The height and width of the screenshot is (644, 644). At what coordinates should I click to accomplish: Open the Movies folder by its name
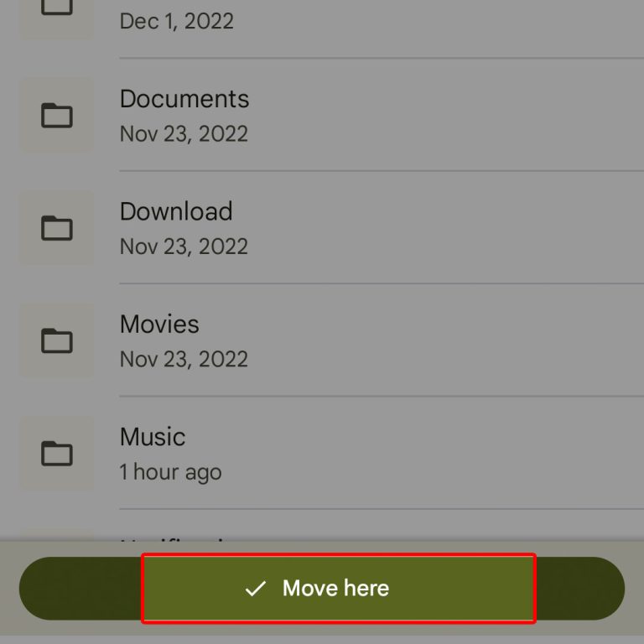click(x=159, y=324)
